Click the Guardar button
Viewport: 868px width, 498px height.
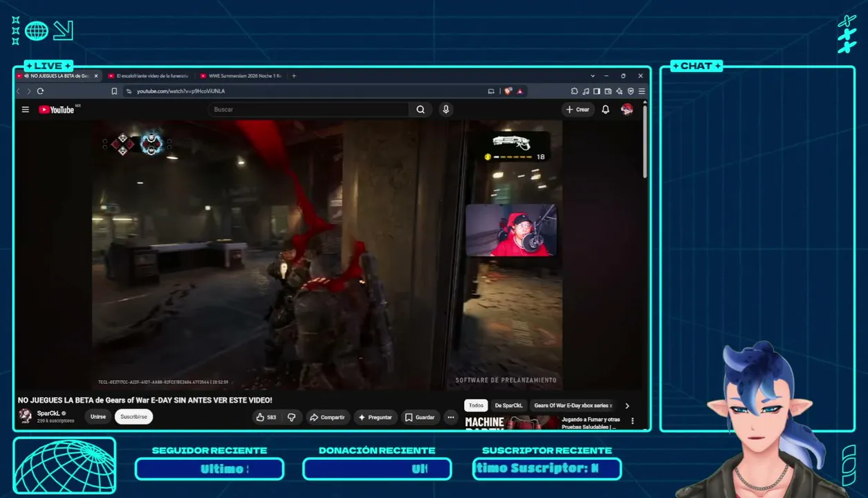[420, 417]
